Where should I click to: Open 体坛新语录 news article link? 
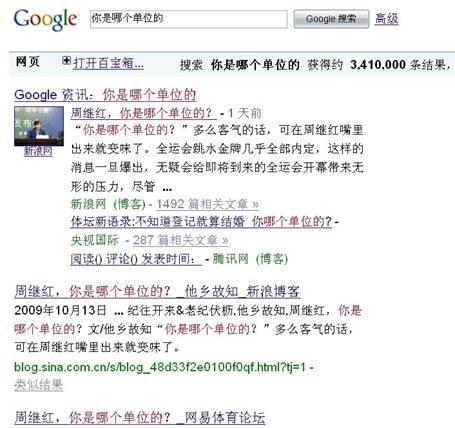[x=201, y=222]
